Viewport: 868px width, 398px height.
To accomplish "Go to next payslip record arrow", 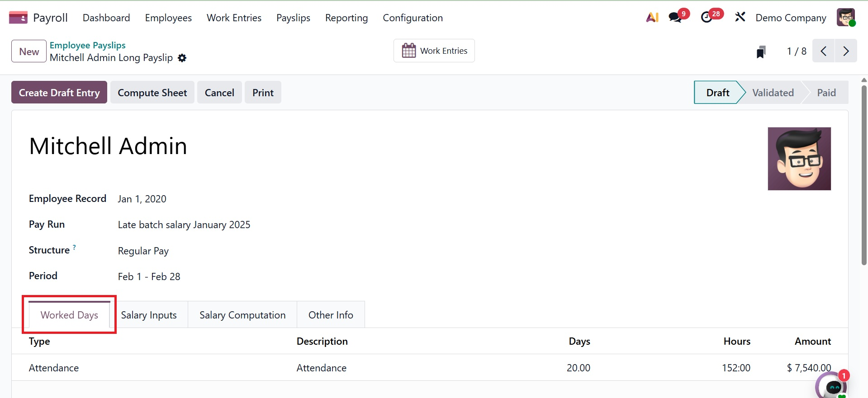I will point(846,51).
